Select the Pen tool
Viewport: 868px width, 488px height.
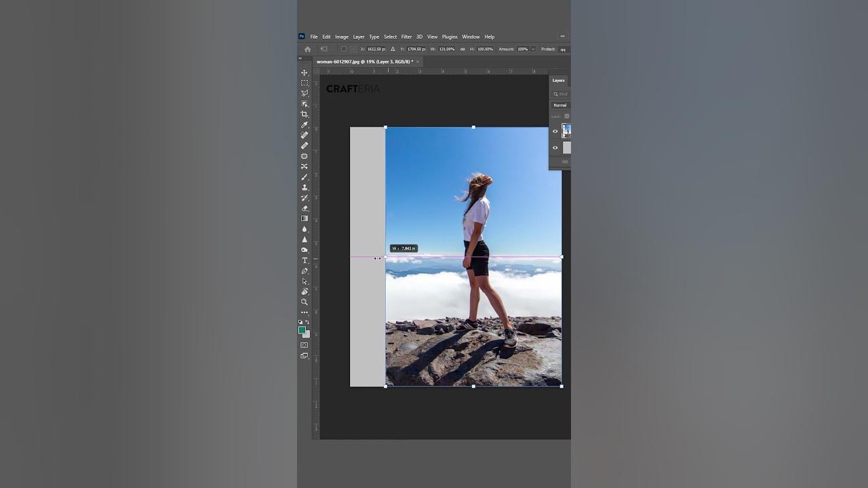pos(304,271)
